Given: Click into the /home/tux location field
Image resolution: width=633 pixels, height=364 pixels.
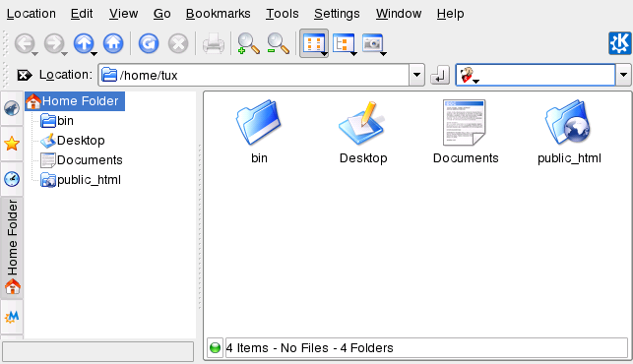Looking at the screenshot, I should tap(254, 75).
